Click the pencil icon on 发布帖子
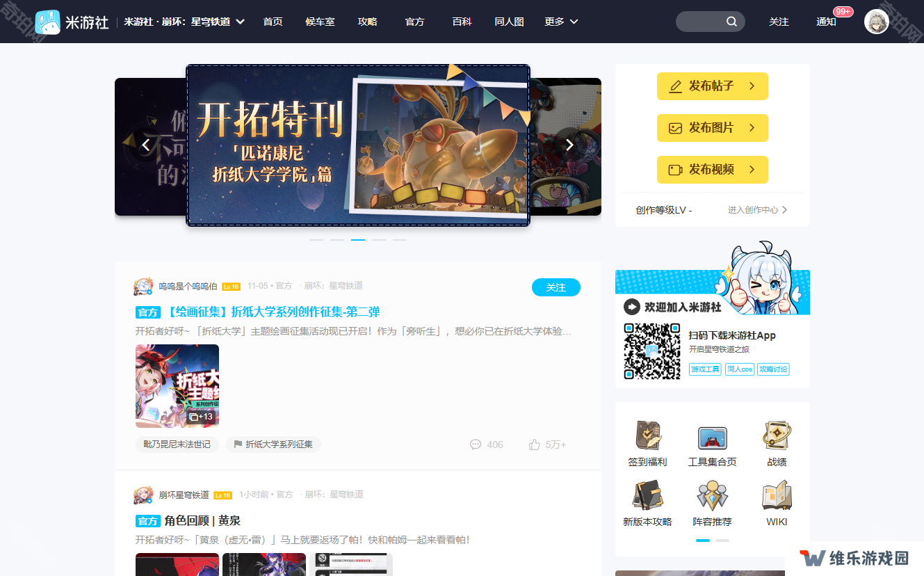Image resolution: width=924 pixels, height=576 pixels. 675,86
